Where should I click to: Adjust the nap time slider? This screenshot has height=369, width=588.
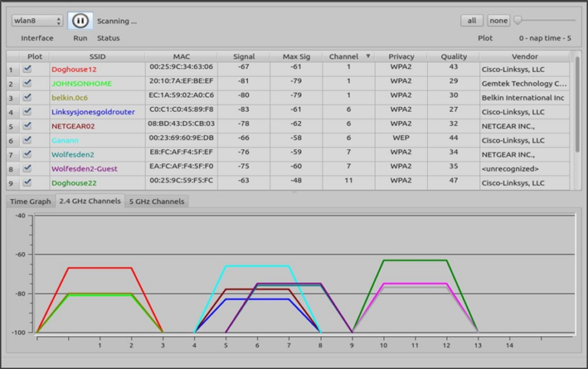518,21
